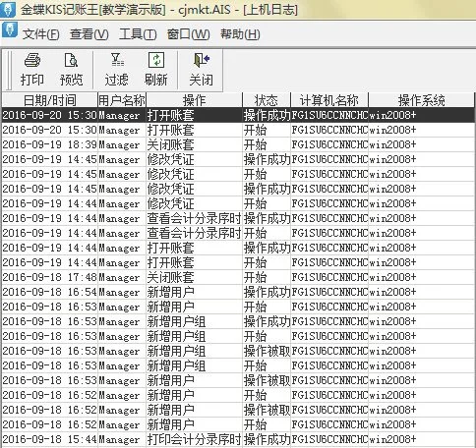This screenshot has height=448, width=476.
Task: Click the Kingdee app icon in title bar
Action: click(x=8, y=9)
